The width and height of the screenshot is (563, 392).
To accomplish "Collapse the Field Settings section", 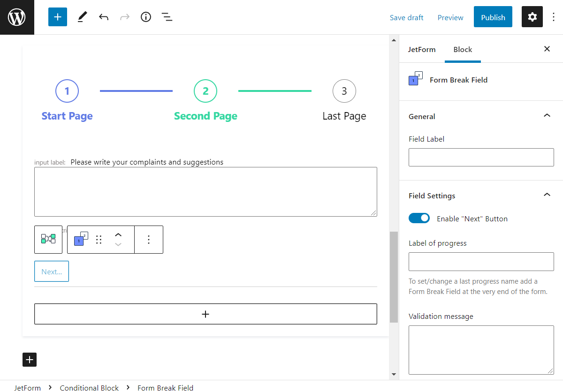I will click(x=547, y=194).
